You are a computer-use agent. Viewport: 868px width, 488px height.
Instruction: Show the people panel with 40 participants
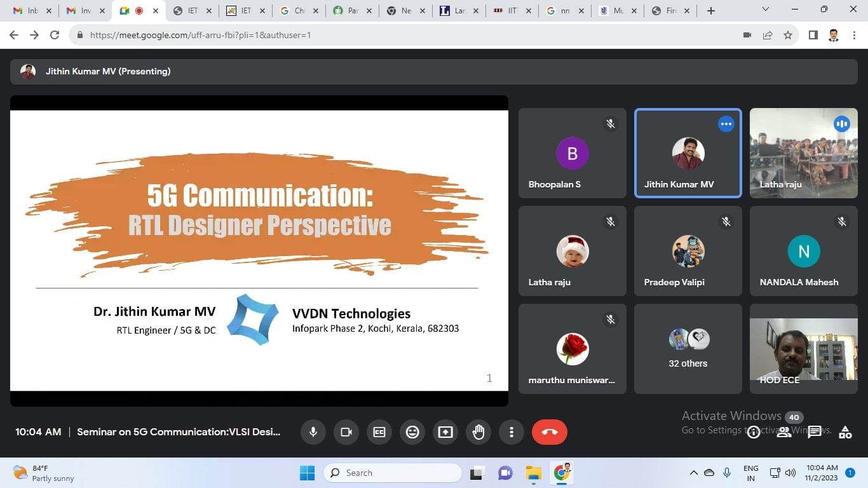pyautogui.click(x=784, y=432)
